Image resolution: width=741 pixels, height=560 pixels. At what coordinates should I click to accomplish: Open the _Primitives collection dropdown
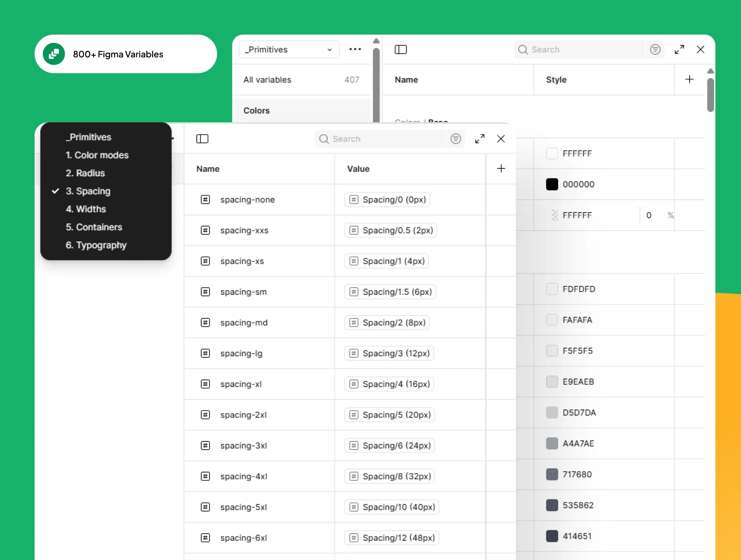(289, 49)
